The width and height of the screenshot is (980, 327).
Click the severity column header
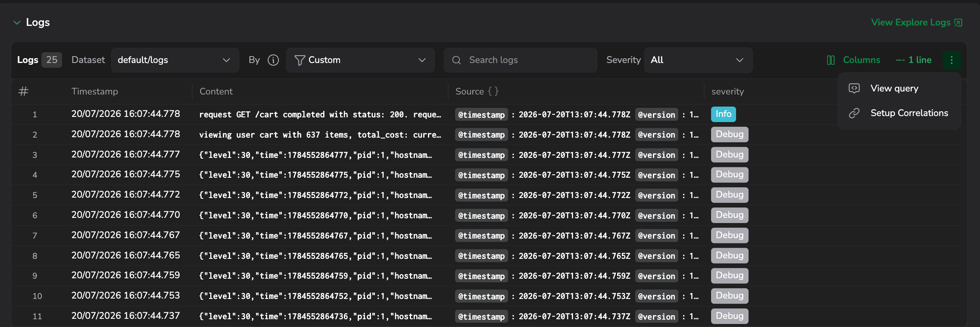(x=727, y=91)
